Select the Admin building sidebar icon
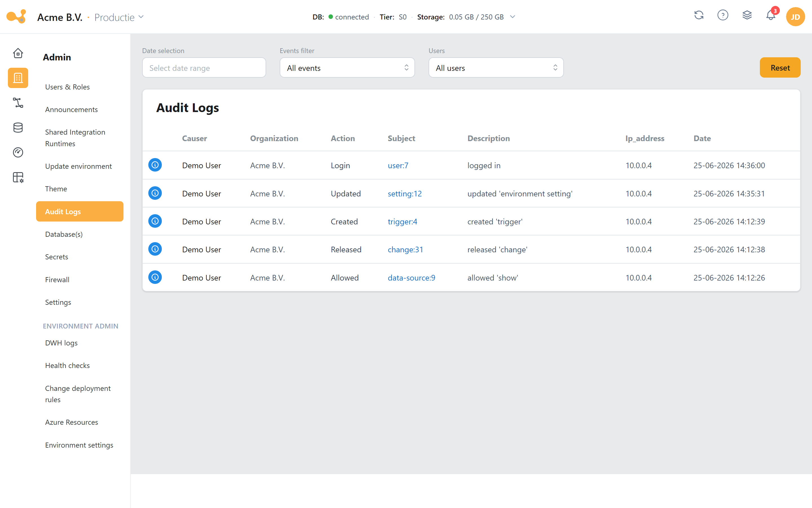This screenshot has width=812, height=508. click(18, 78)
